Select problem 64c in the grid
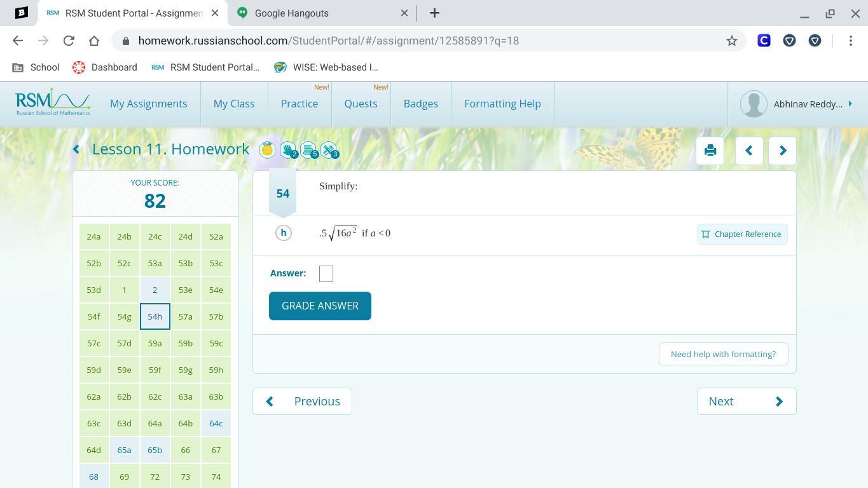This screenshot has width=868, height=488. click(216, 423)
